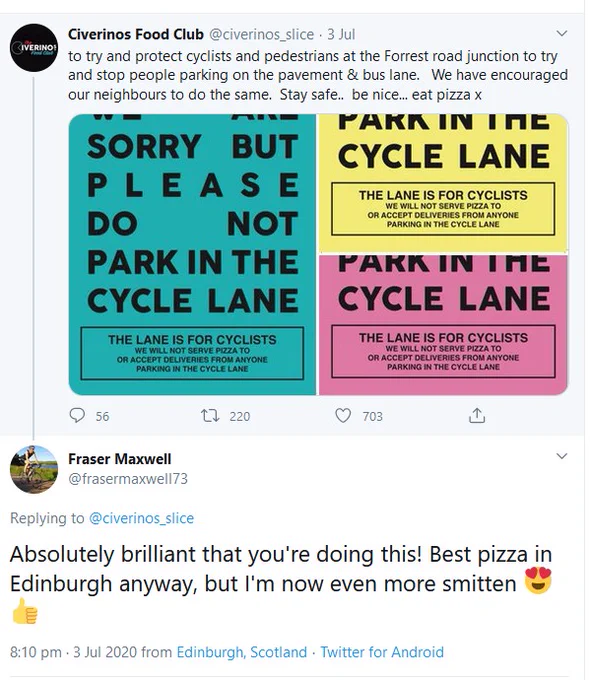Screen dimensions: 590x680
Task: Visit the Civerinos Food Club name link
Action: 136,34
